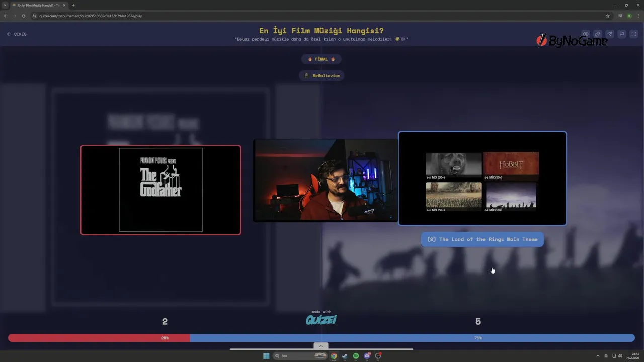
Task: Click the army battlefield video thumbnail
Action: tap(454, 195)
